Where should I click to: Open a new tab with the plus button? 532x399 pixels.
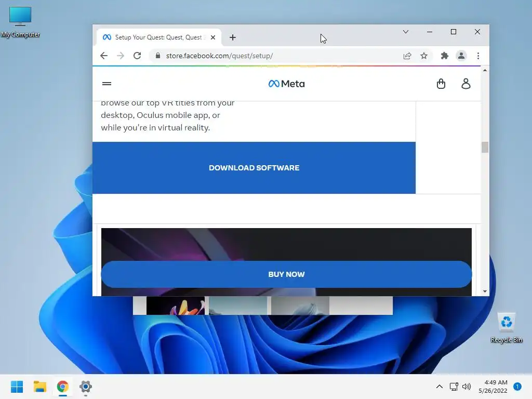click(232, 37)
